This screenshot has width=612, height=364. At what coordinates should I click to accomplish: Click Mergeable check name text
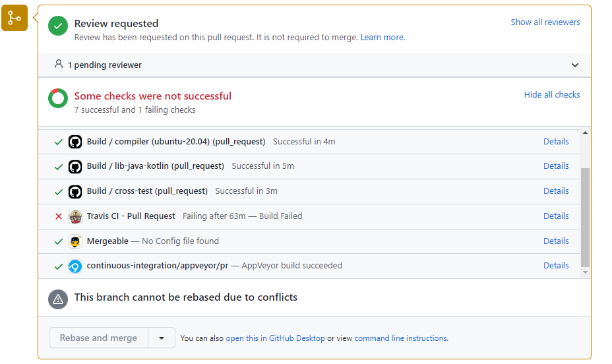107,241
